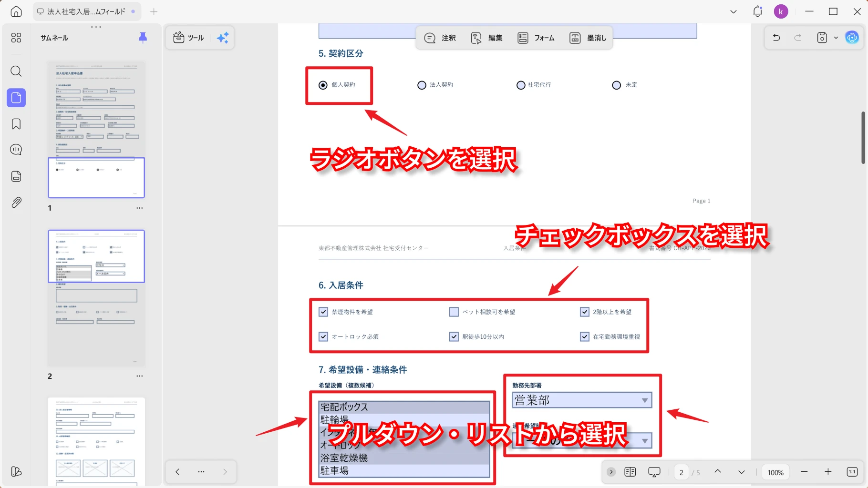
Task: Open the 注釈 annotation mode
Action: pyautogui.click(x=440, y=38)
